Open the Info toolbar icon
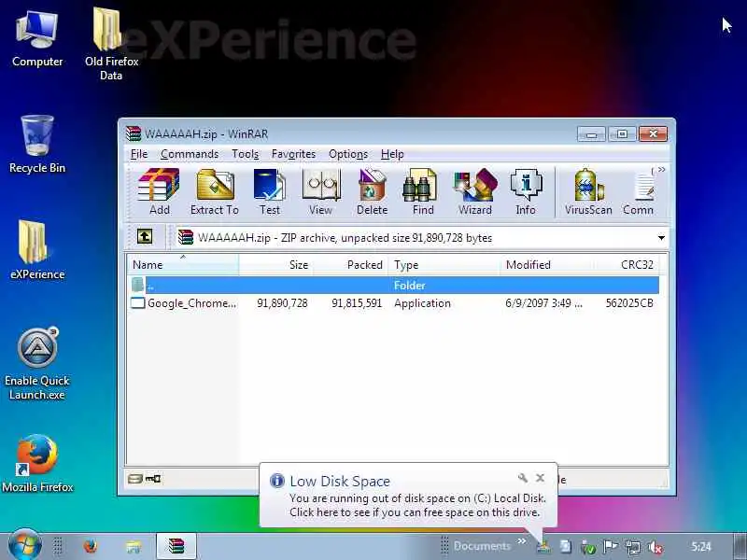 526,192
